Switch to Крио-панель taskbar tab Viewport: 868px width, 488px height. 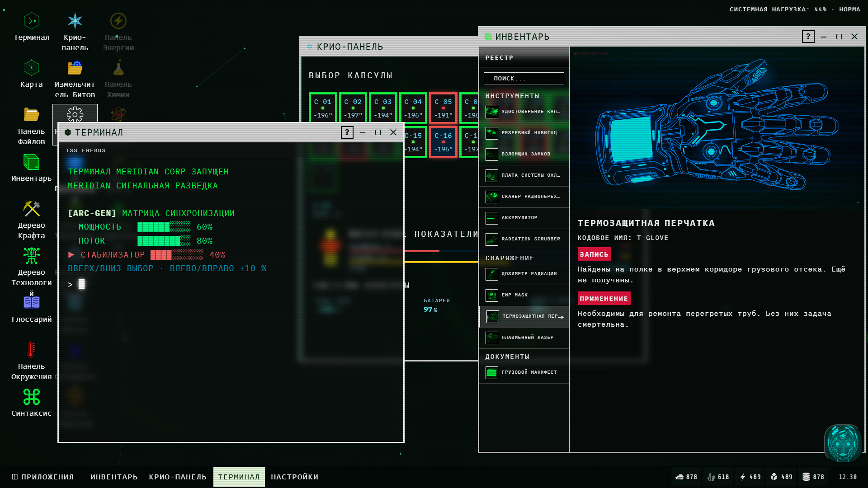pyautogui.click(x=178, y=477)
